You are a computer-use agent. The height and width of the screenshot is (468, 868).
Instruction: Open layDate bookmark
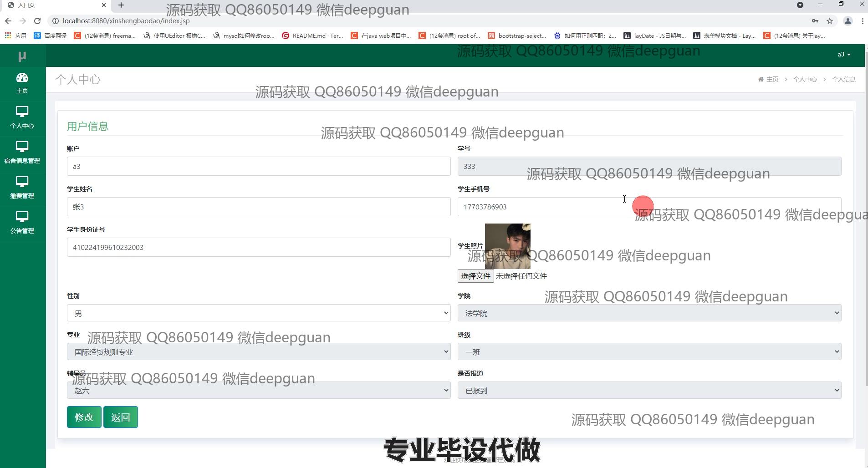655,36
